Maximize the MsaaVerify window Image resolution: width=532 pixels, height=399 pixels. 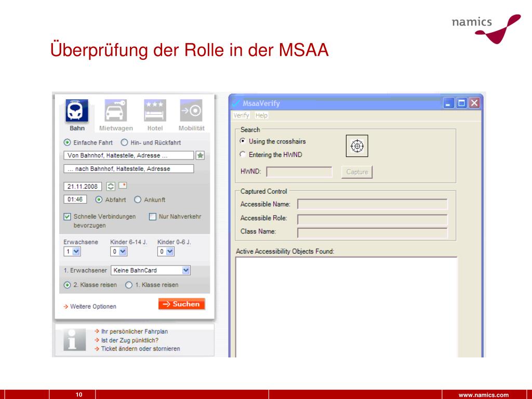[461, 103]
